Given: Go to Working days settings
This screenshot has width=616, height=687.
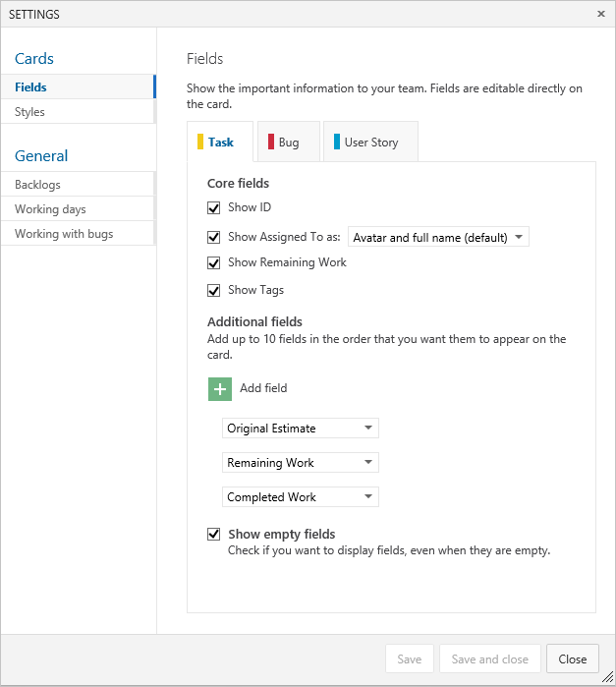Looking at the screenshot, I should click(x=78, y=209).
